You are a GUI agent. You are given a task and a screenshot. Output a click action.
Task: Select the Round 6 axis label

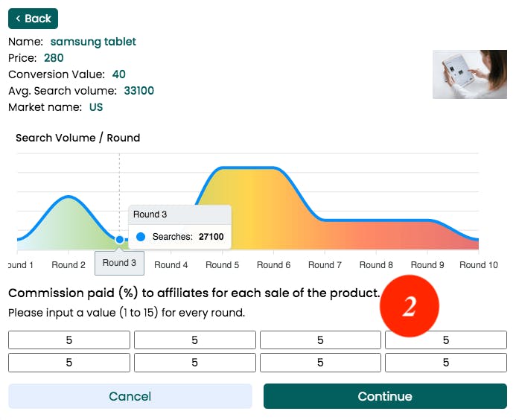(x=274, y=264)
